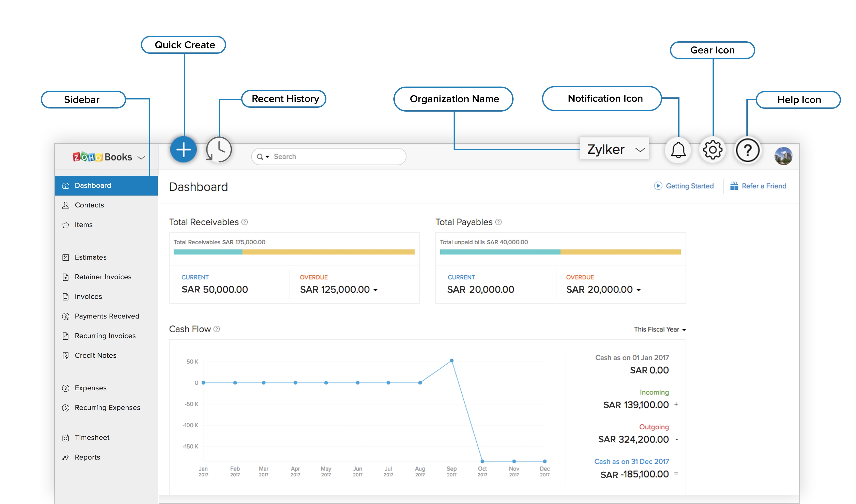Expand the Zoho Books app switcher chevron
The height and width of the screenshot is (504, 856).
coord(141,158)
